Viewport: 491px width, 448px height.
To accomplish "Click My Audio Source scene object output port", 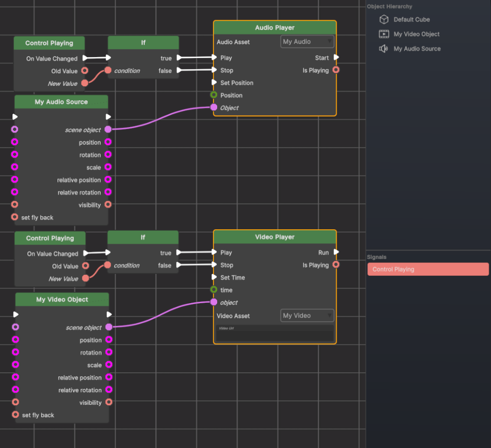I will [x=108, y=130].
